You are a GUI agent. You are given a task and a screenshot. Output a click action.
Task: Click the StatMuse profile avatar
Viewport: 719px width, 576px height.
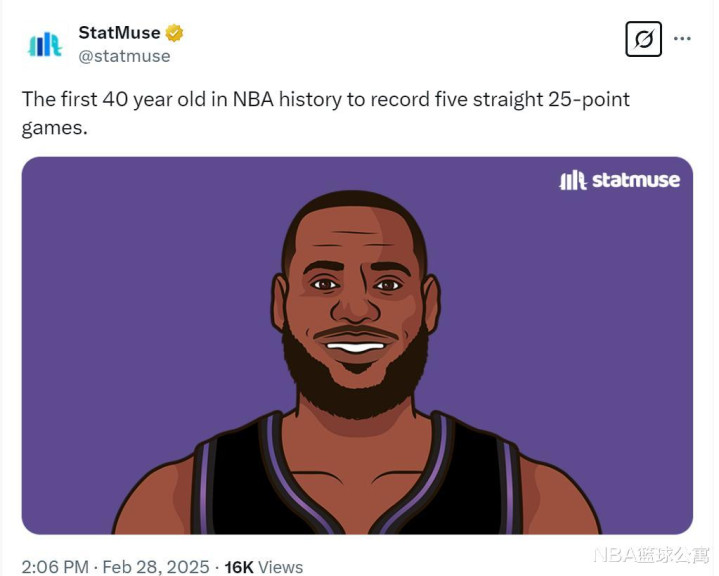click(45, 44)
